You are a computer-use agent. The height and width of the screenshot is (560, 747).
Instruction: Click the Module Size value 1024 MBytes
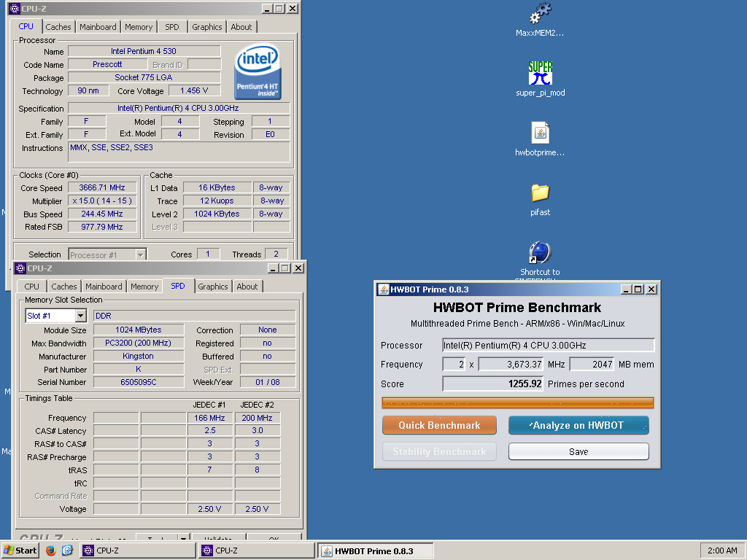tap(139, 330)
